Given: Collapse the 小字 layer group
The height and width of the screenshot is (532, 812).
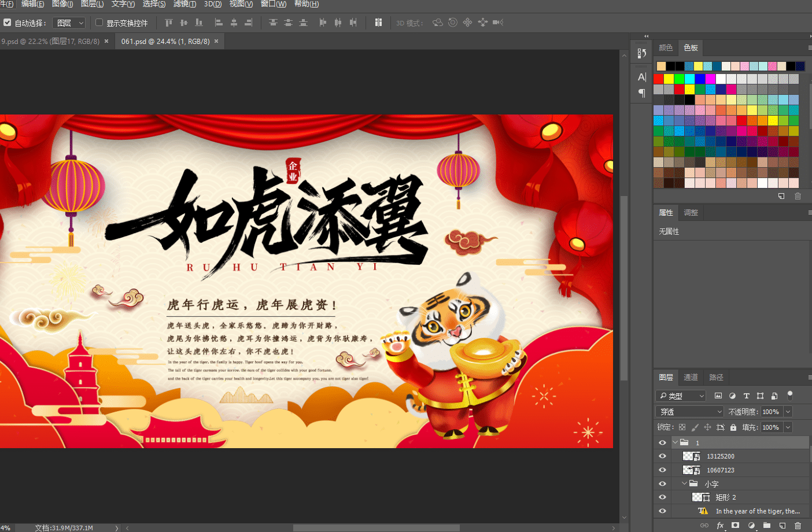Looking at the screenshot, I should point(685,483).
